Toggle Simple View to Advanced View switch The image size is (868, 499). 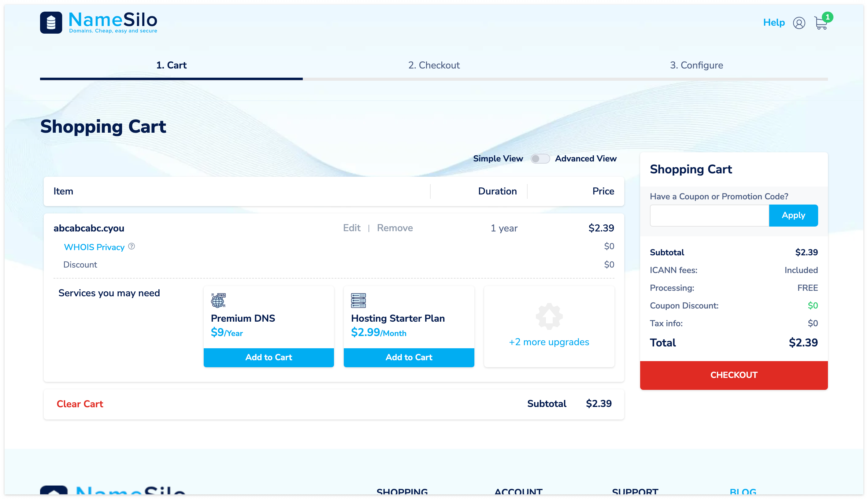540,159
